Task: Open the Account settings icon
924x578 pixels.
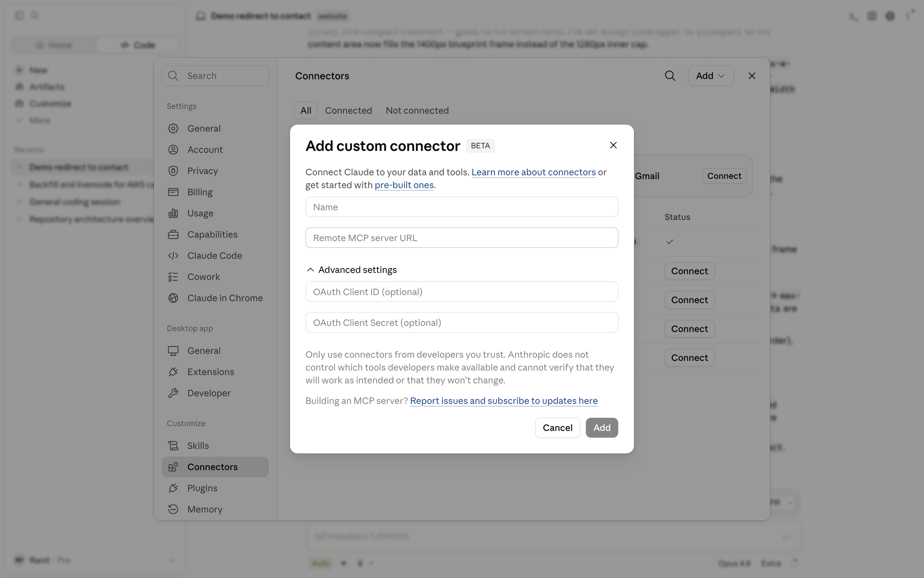Action: click(x=173, y=149)
